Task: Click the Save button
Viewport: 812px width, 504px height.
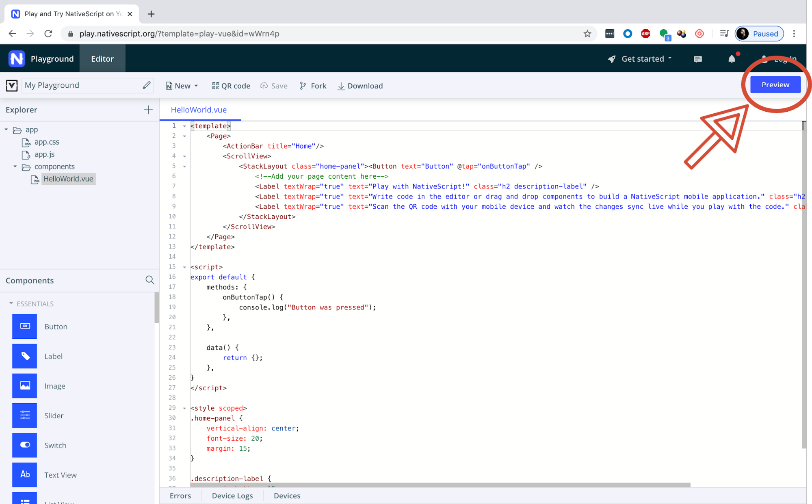Action: pos(274,86)
